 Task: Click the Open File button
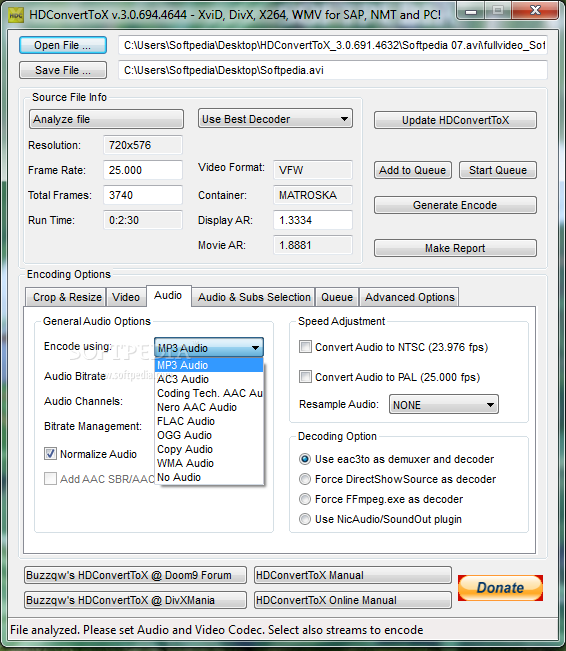coord(63,45)
